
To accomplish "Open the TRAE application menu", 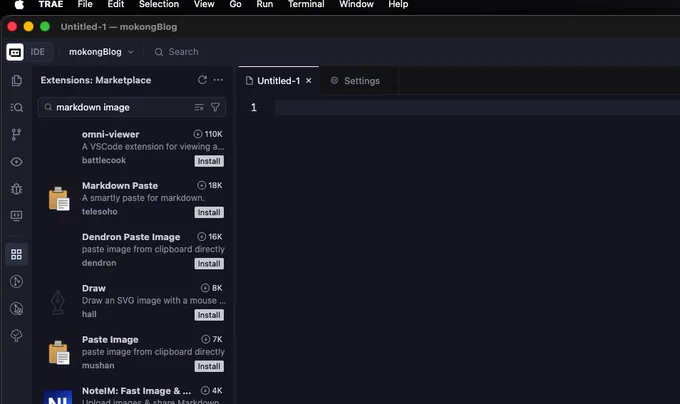I will pyautogui.click(x=51, y=4).
